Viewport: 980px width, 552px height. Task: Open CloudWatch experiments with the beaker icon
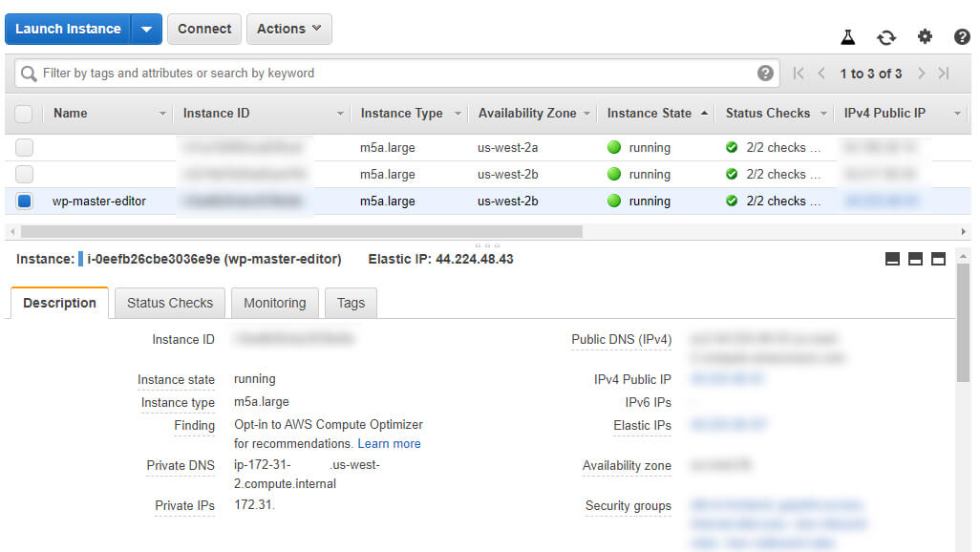coord(847,36)
